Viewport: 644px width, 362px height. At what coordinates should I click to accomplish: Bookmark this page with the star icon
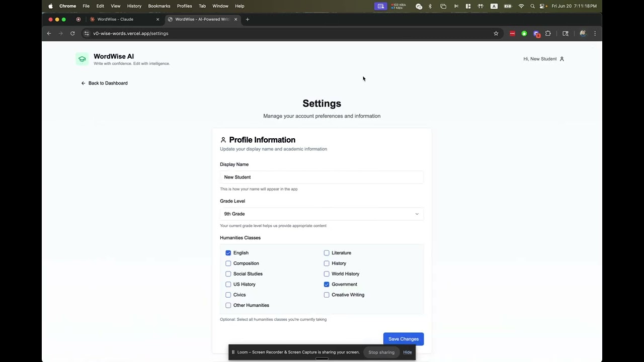[x=496, y=33]
